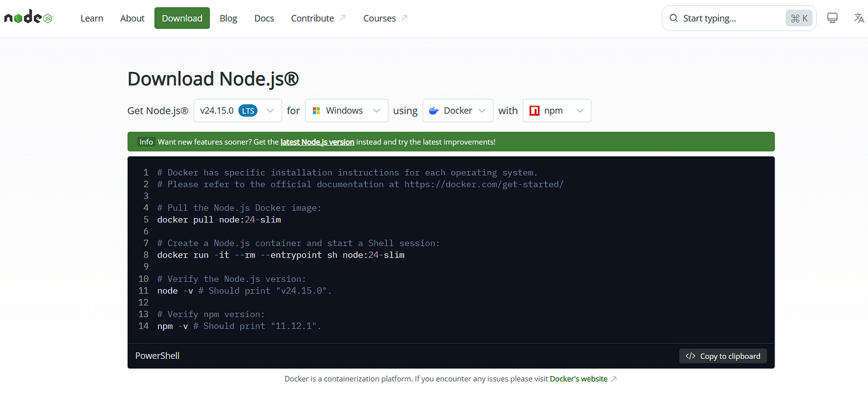Click the Download Node.js® heading
This screenshot has height=397, width=868.
tap(213, 79)
